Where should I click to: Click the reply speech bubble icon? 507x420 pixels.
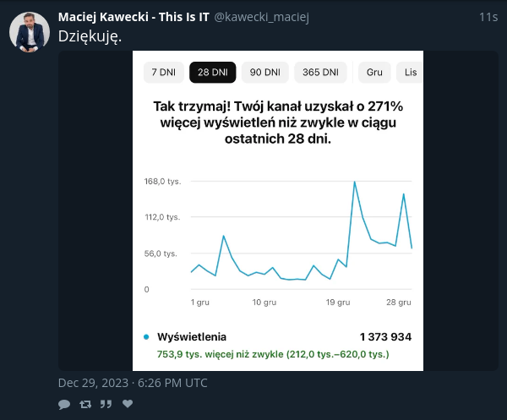(64, 404)
